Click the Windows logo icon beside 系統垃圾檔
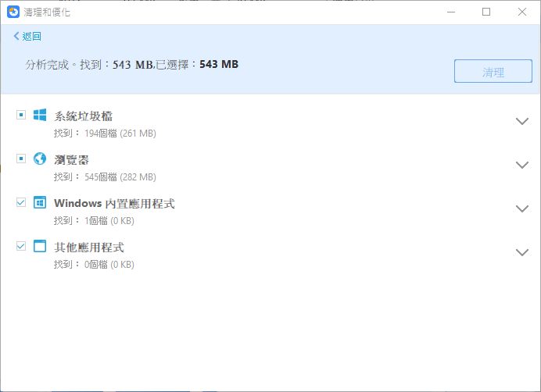The height and width of the screenshot is (392, 541). [40, 115]
